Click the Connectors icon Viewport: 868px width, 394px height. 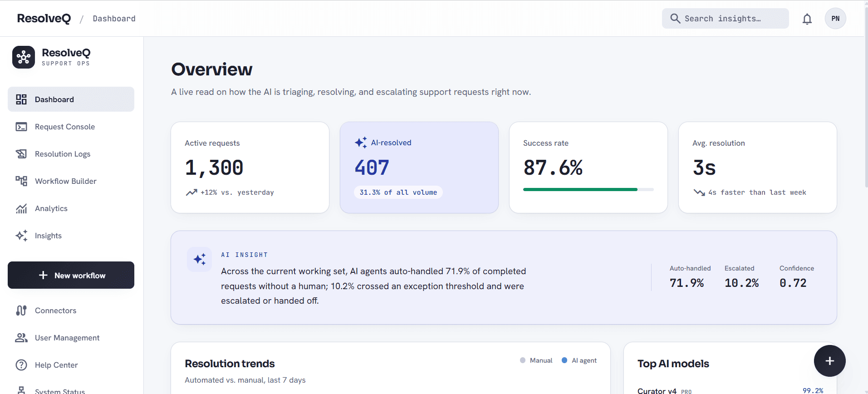tap(21, 310)
